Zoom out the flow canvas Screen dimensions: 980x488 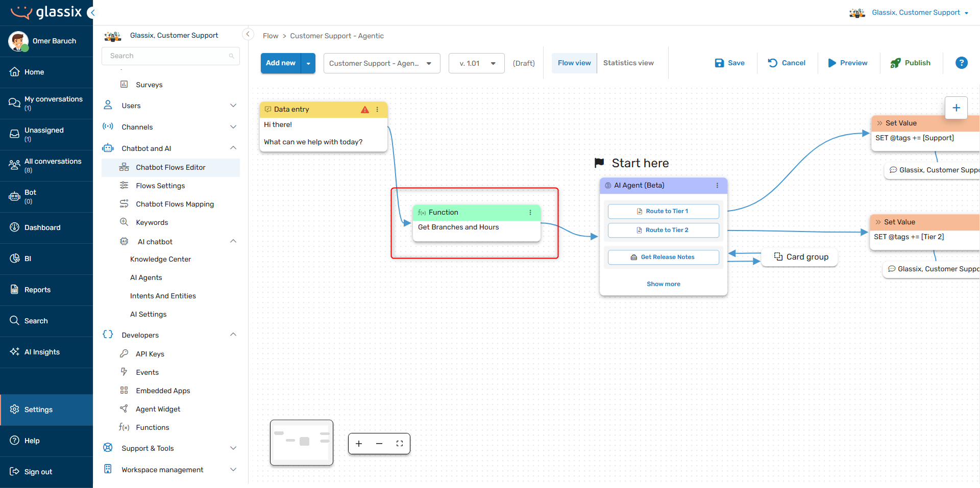tap(379, 444)
